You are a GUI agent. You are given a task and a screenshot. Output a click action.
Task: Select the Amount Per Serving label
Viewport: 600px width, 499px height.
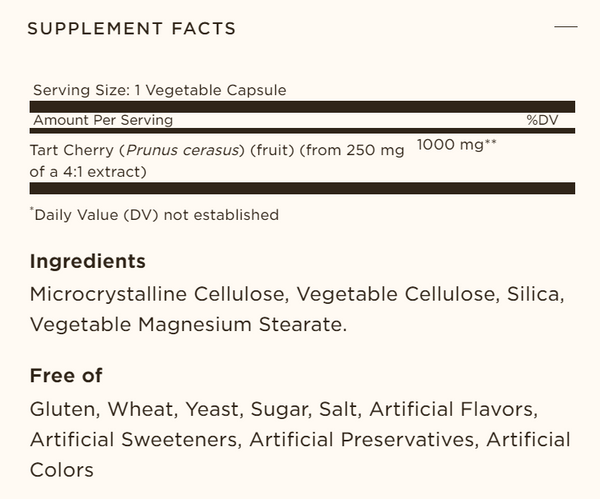tap(103, 120)
